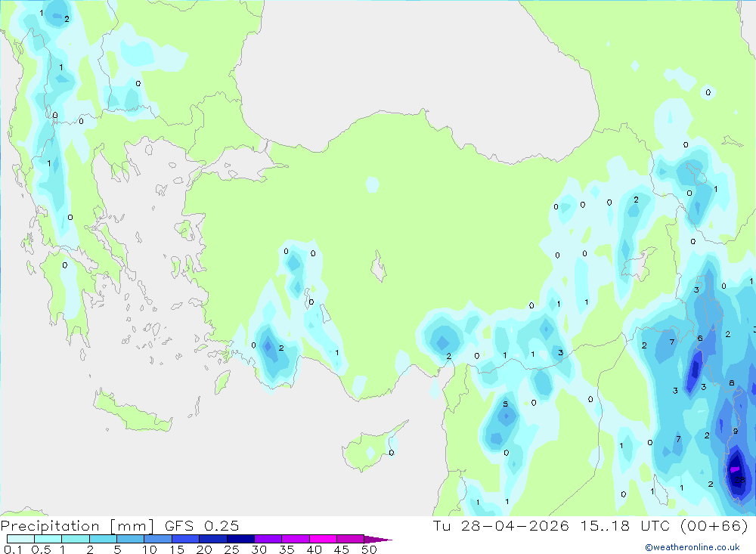756x554 pixels.
Task: Click the map value '28' on the dark blue cell
Action: point(739,480)
